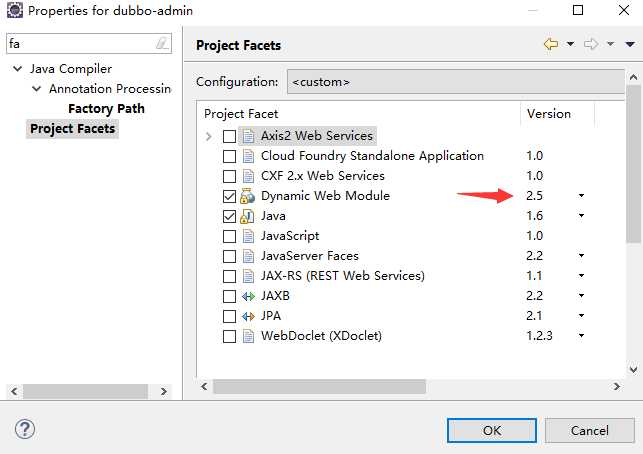Click the clear filter eraser icon
643x454 pixels.
point(162,43)
